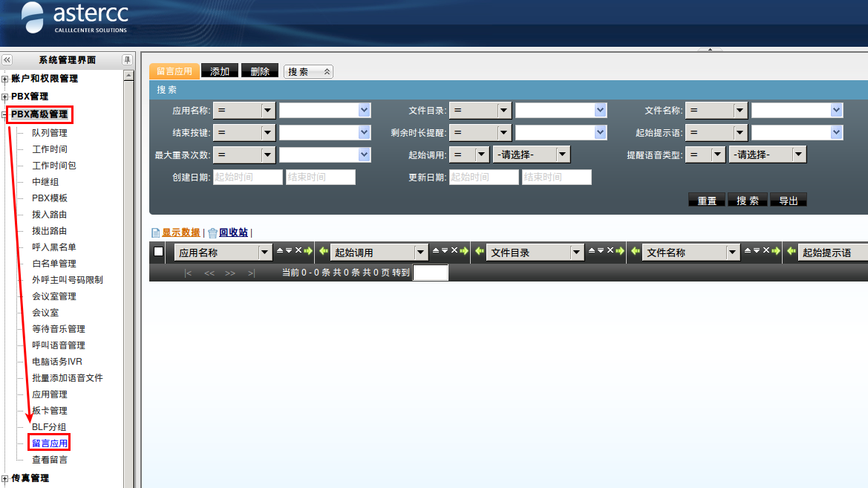Image resolution: width=868 pixels, height=488 pixels.
Task: Click the 导出 export button
Action: pyautogui.click(x=788, y=201)
